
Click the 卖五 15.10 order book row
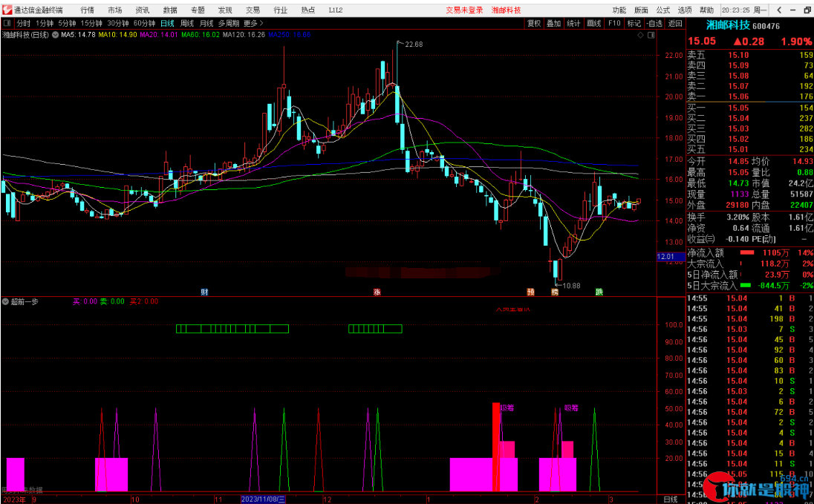tap(749, 55)
